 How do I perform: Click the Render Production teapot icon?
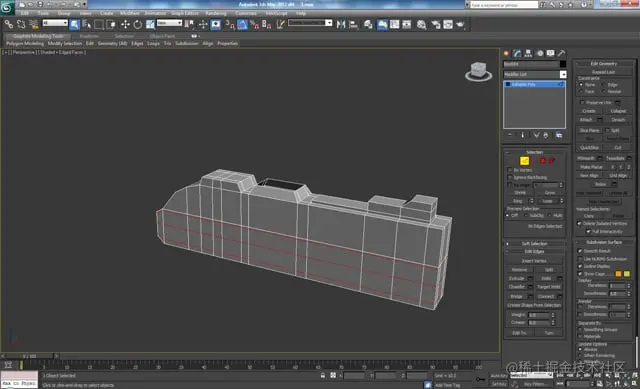click(460, 24)
